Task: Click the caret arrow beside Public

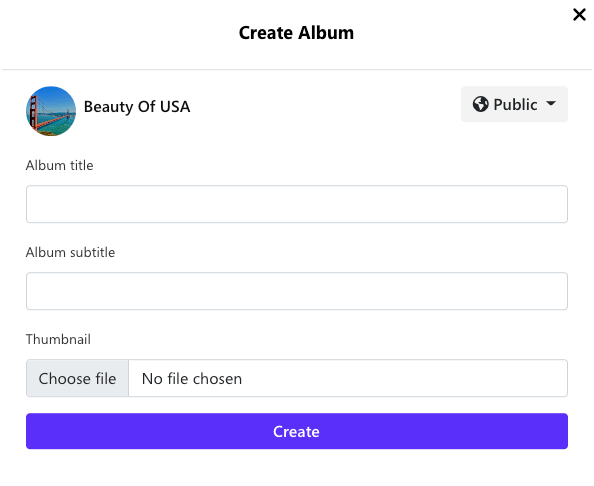Action: pyautogui.click(x=551, y=103)
